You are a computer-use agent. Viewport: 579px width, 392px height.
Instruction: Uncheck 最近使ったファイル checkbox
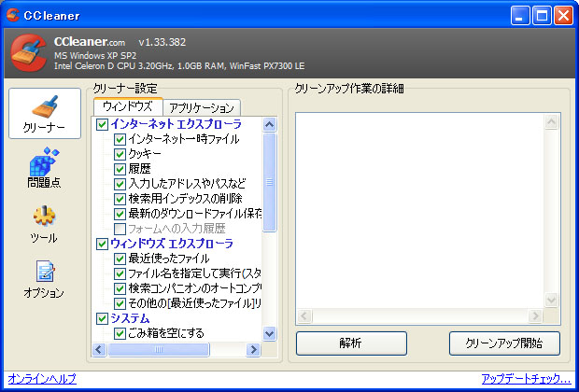pos(120,259)
